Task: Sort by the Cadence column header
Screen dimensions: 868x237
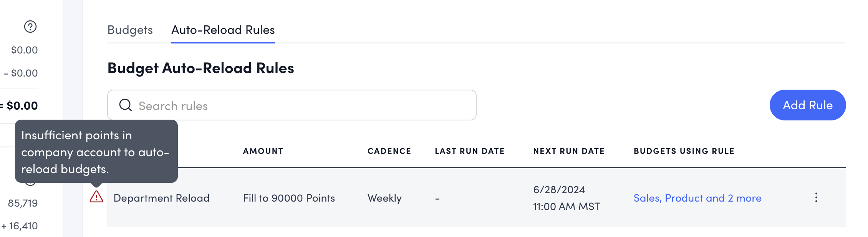Action: (389, 151)
